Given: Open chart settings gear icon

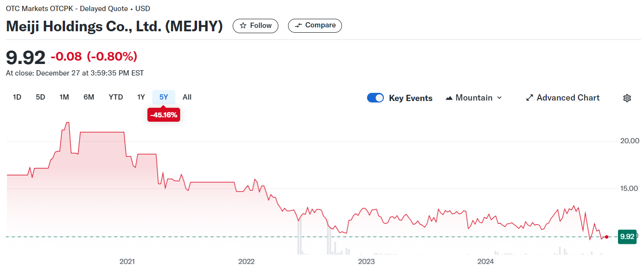Looking at the screenshot, I should (x=627, y=98).
